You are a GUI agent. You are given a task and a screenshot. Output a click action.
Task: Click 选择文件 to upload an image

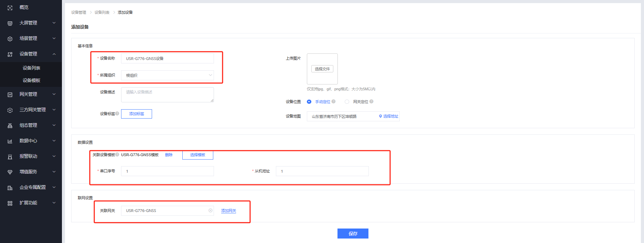pyautogui.click(x=322, y=69)
